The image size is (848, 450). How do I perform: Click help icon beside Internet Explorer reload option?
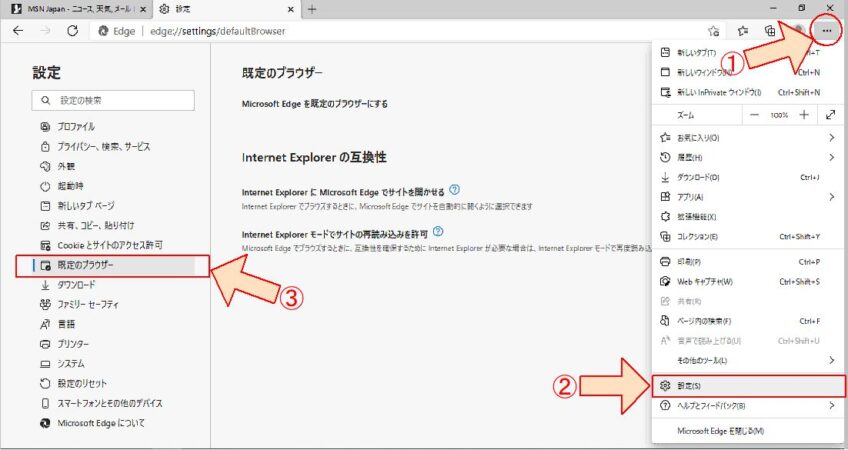(438, 231)
